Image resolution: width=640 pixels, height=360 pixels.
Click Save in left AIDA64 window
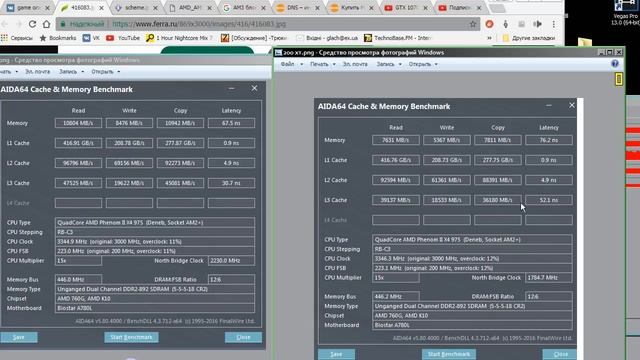19,337
